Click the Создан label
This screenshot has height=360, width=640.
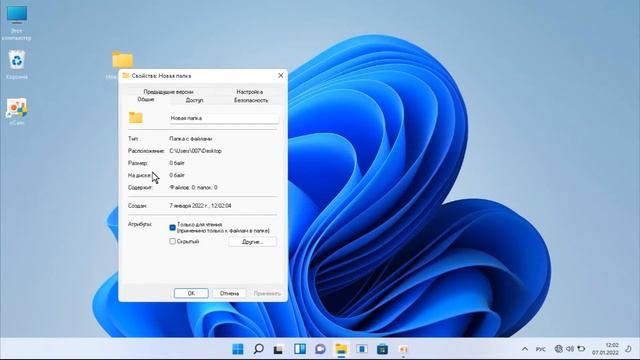pyautogui.click(x=137, y=206)
